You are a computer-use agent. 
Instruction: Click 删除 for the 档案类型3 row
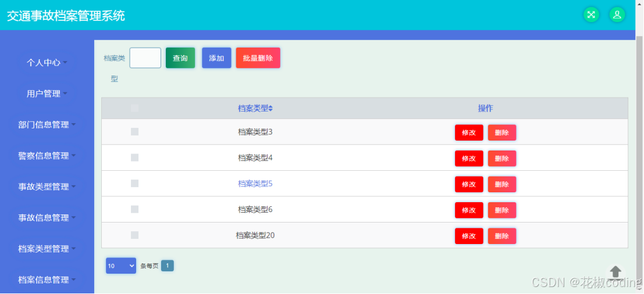[502, 132]
